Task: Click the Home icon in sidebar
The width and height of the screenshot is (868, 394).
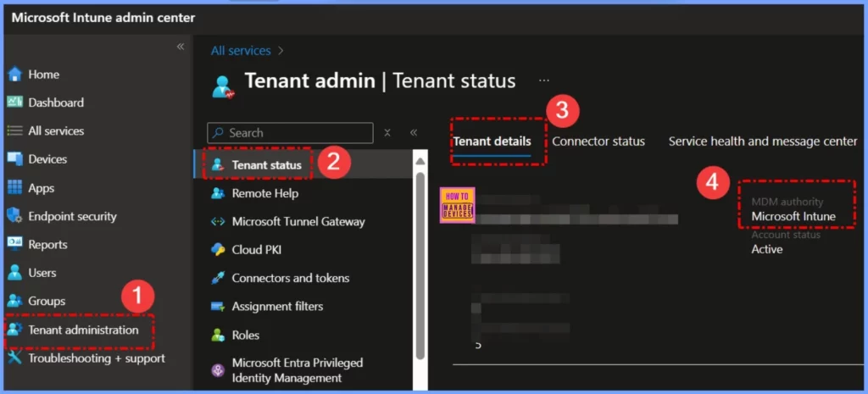Action: click(15, 75)
